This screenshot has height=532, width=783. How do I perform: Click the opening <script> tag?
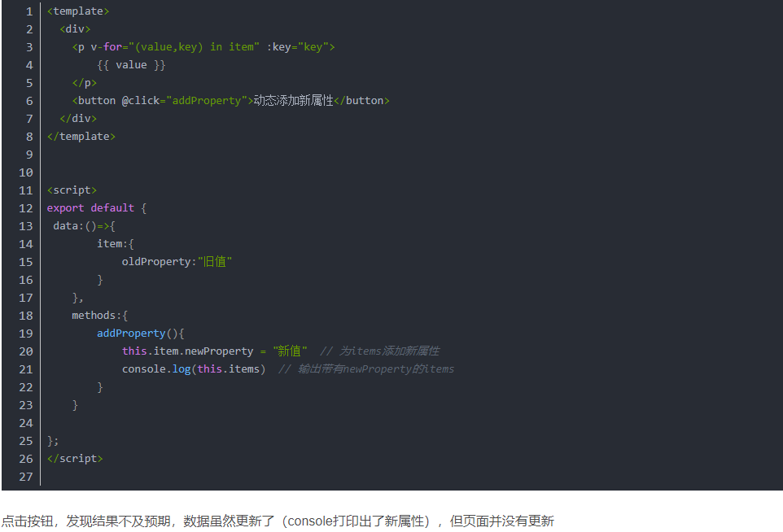click(72, 190)
